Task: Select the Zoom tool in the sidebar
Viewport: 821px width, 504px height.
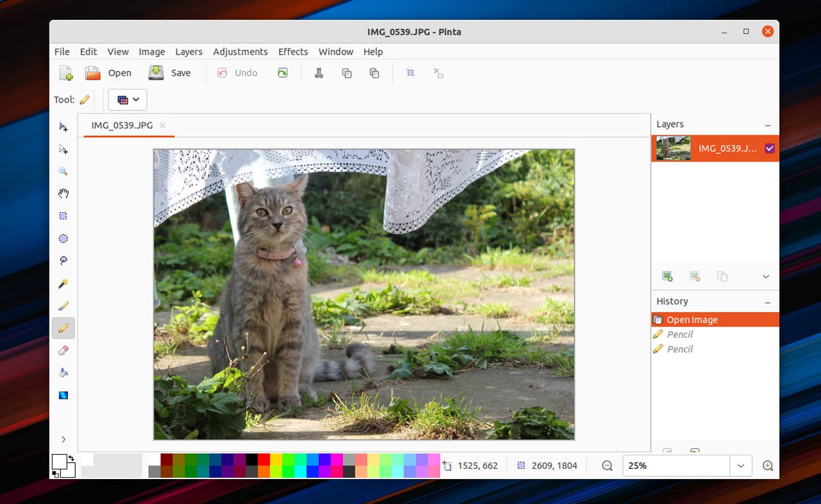Action: pyautogui.click(x=63, y=171)
